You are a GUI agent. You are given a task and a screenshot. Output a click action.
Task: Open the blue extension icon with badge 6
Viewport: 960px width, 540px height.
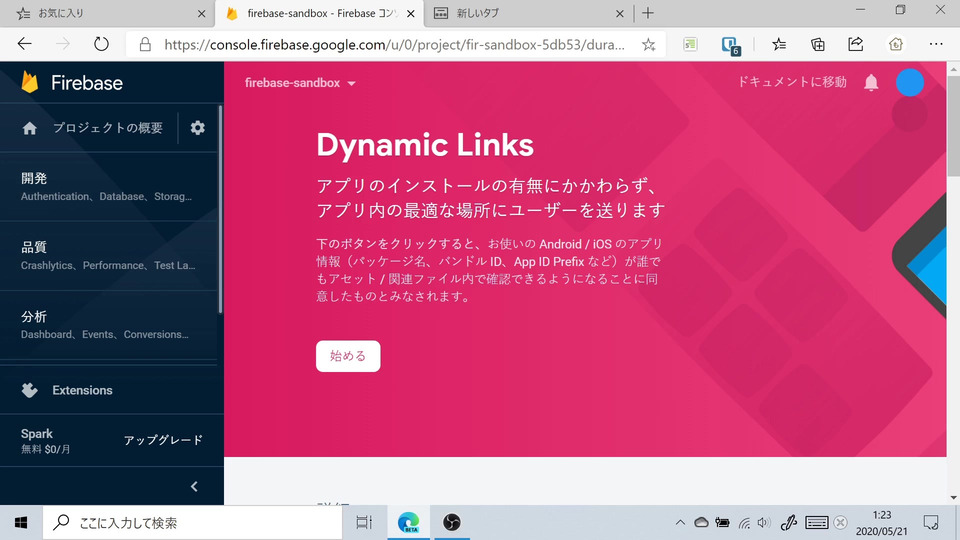pos(730,45)
